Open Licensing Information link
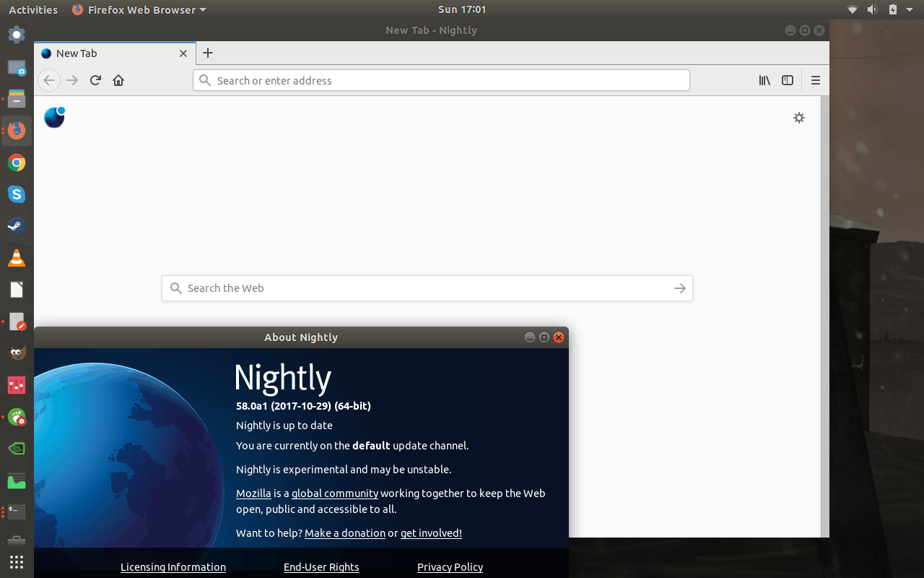The image size is (924, 578). (x=173, y=567)
